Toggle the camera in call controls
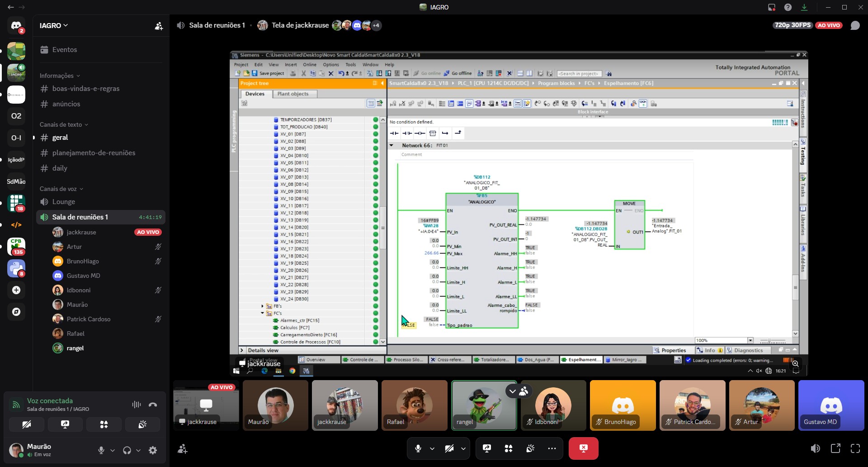Screen dimensions: 868x467 click(449, 448)
